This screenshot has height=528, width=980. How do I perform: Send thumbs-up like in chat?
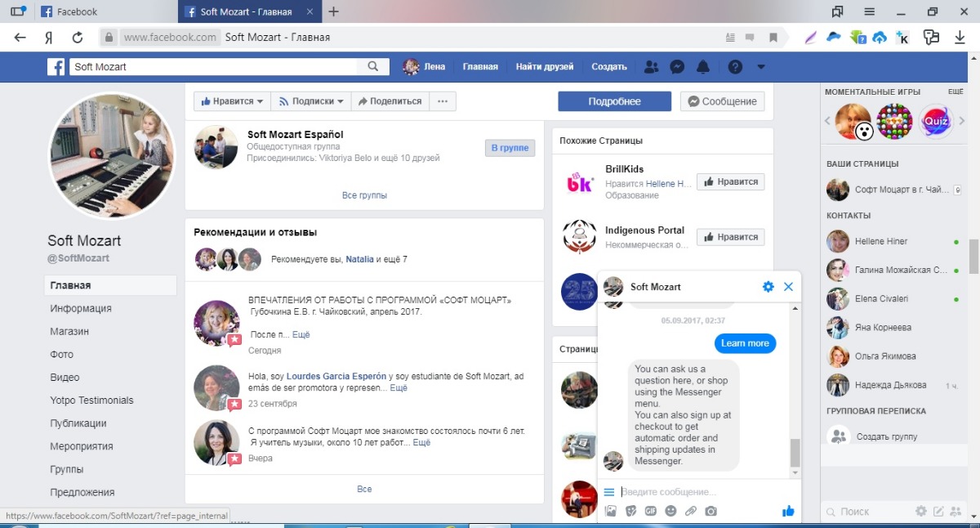[788, 511]
